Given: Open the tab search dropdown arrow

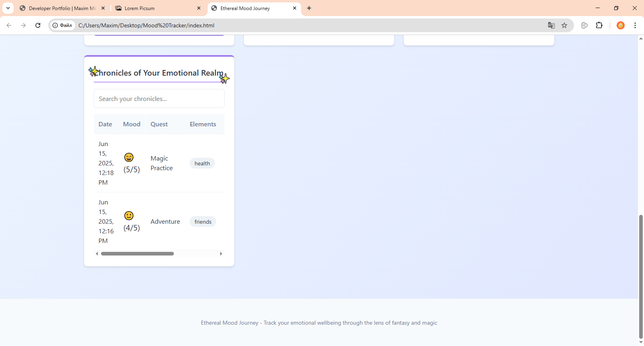Looking at the screenshot, I should pos(8,8).
